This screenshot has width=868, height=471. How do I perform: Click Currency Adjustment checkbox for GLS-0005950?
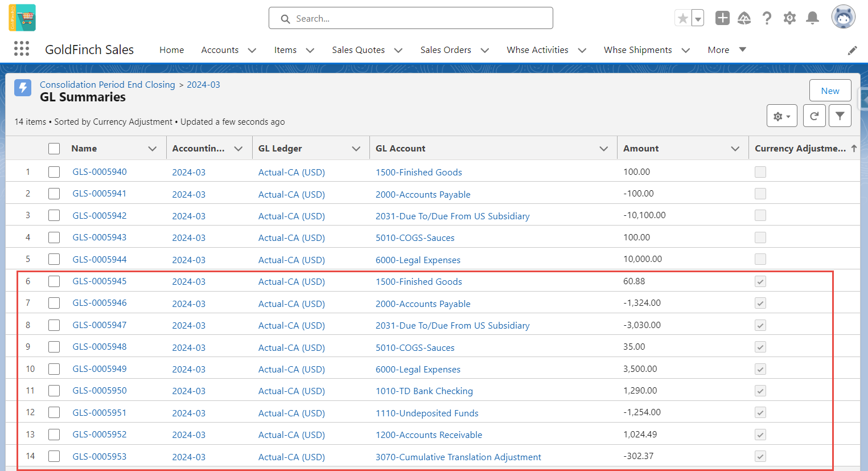[x=760, y=391]
